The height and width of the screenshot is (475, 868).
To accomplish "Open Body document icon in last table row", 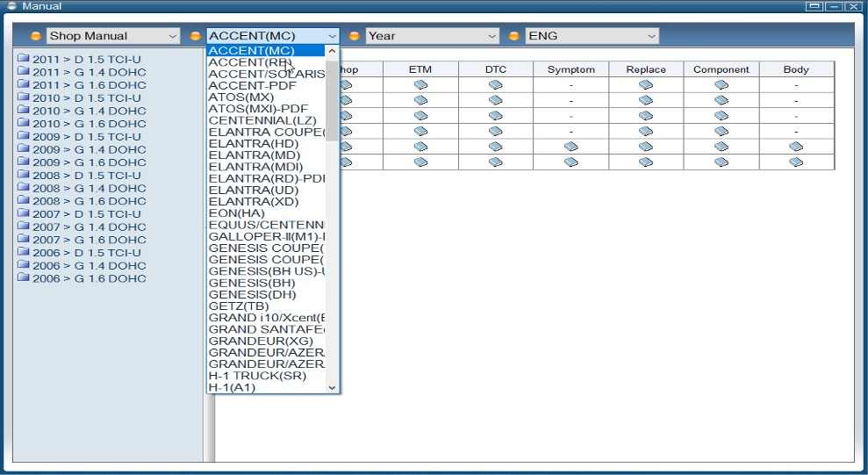I will click(x=796, y=162).
